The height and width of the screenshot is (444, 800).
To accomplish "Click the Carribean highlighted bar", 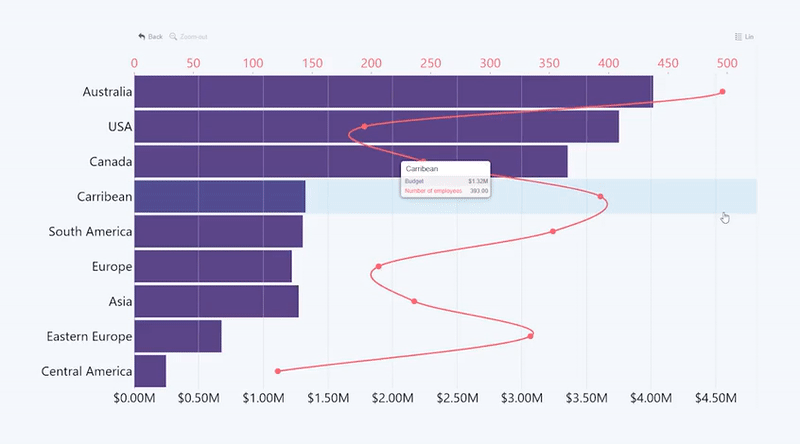I will (220, 196).
